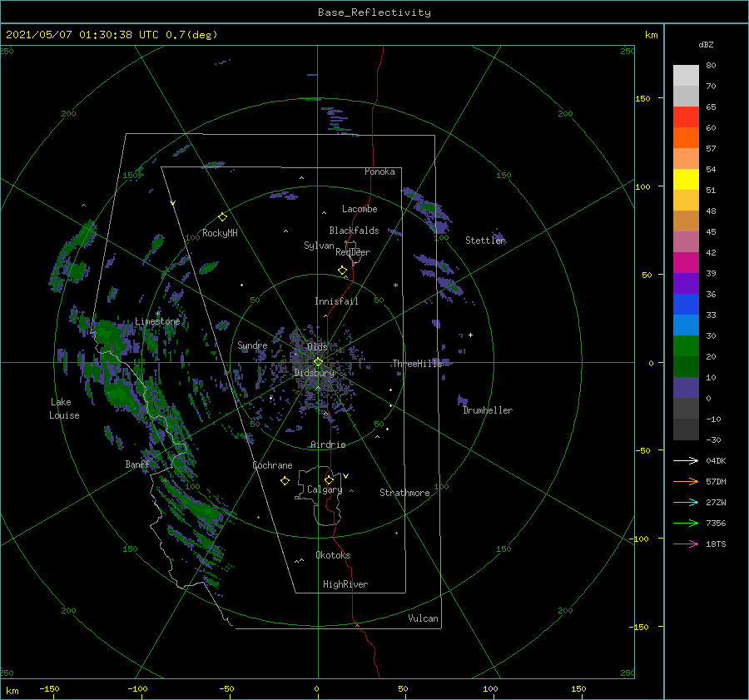
Task: Pick the magenta 39-42 dBZ color swatch
Action: [686, 262]
